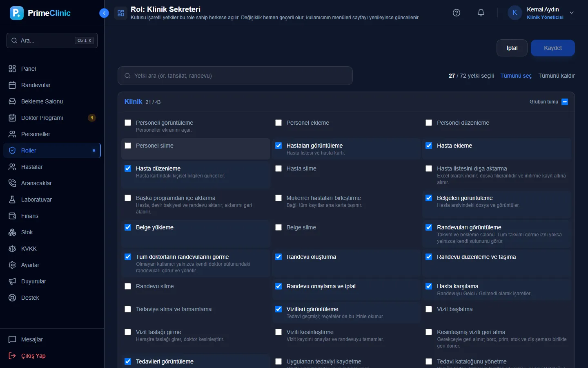The width and height of the screenshot is (588, 368).
Task: Click the Panel dashboard icon
Action: pyautogui.click(x=12, y=69)
